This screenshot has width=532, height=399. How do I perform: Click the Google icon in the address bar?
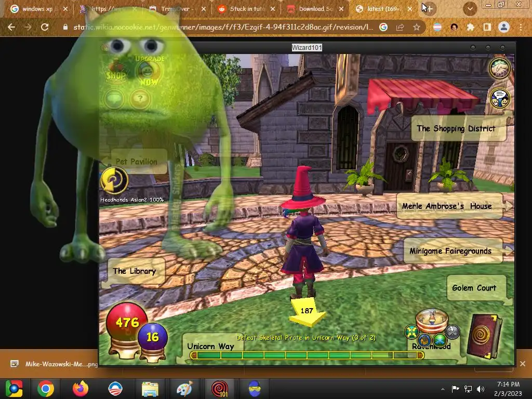pyautogui.click(x=383, y=27)
